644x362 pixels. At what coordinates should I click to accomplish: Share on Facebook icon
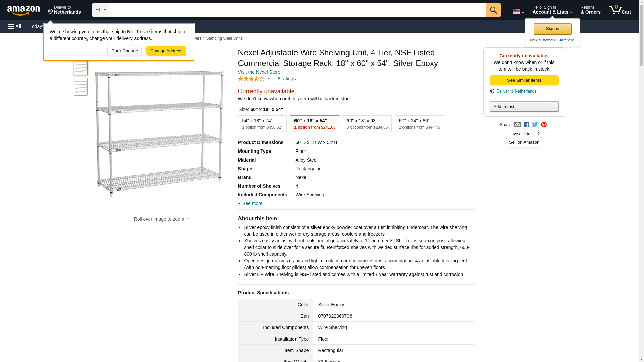(x=526, y=125)
